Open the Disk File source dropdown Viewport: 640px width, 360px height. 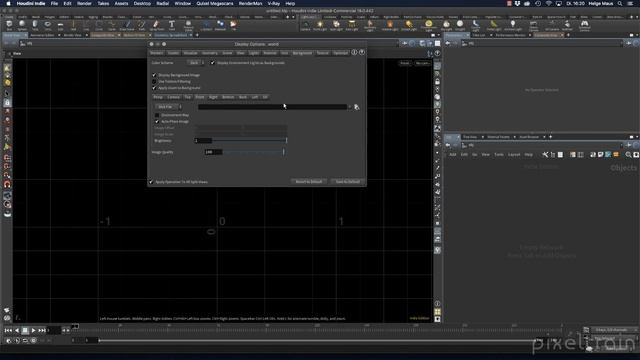pos(169,107)
